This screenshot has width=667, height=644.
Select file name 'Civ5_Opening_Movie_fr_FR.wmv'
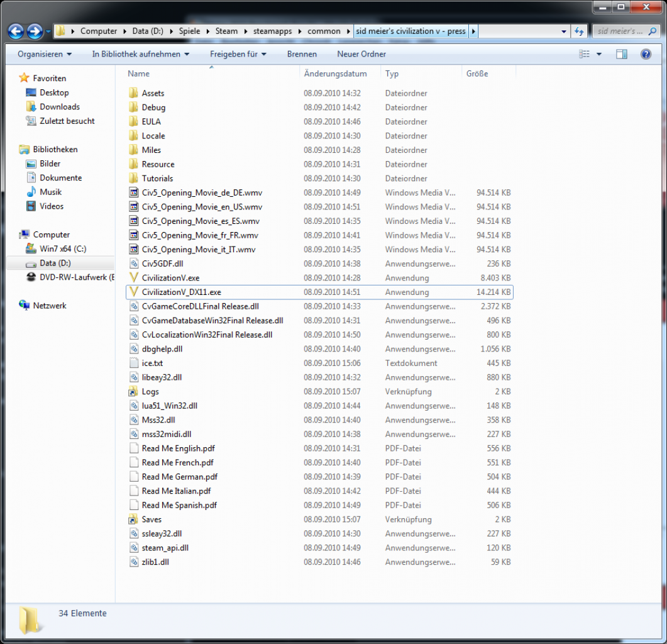click(200, 235)
